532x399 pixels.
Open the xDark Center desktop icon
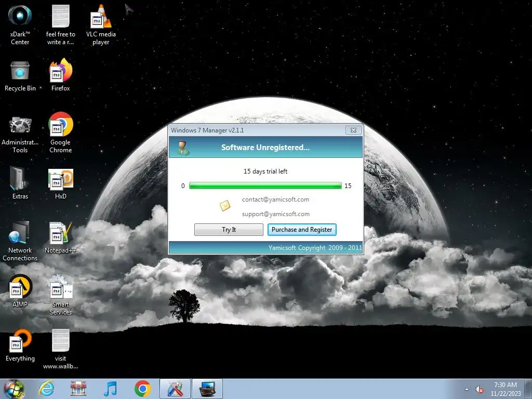[20, 24]
